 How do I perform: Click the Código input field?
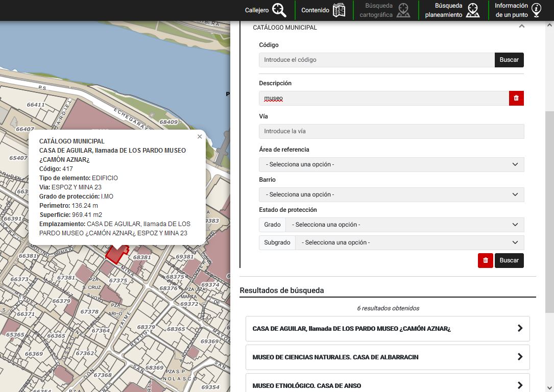pyautogui.click(x=376, y=60)
